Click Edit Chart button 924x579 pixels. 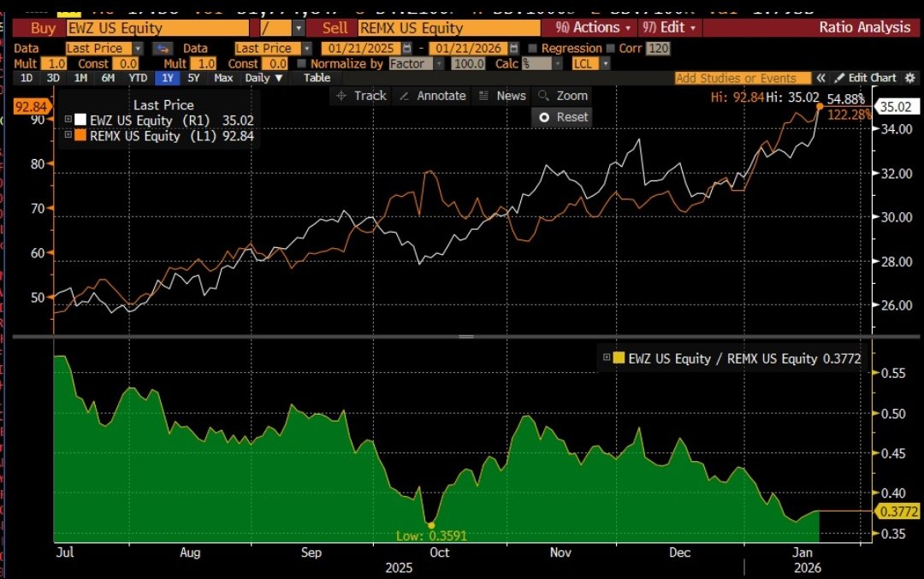pos(866,78)
